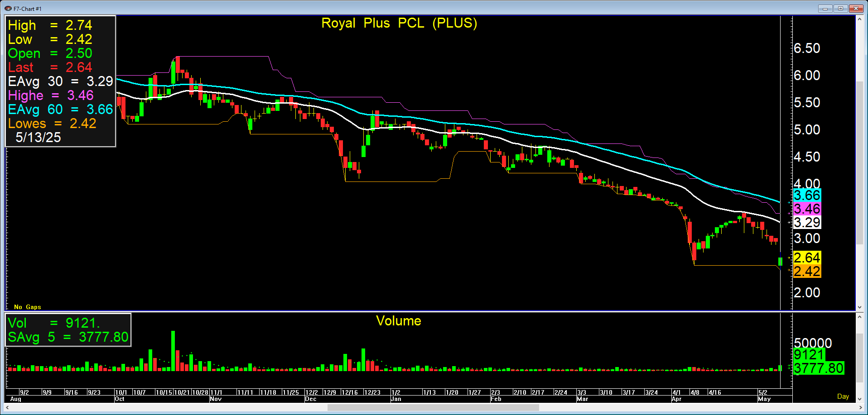
Task: Minimize the F7-Chart window
Action: (825, 8)
